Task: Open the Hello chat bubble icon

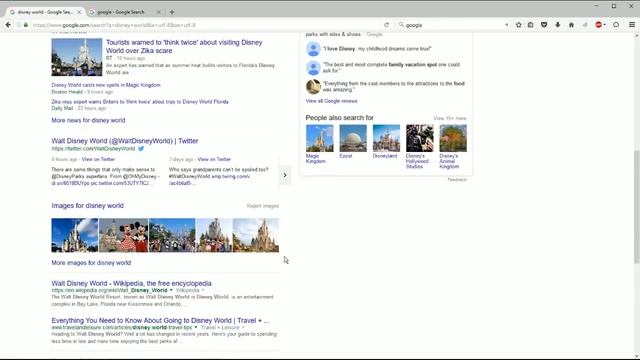Action: tap(616, 25)
